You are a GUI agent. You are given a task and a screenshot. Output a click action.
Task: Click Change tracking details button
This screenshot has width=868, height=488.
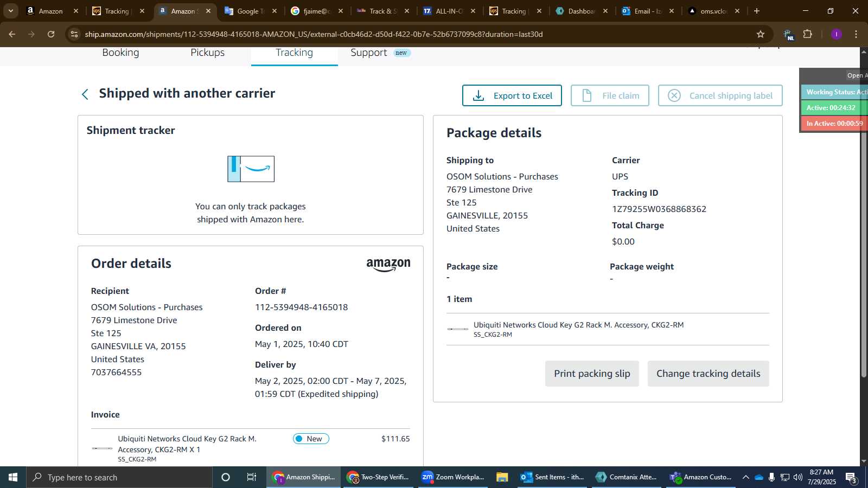(708, 374)
